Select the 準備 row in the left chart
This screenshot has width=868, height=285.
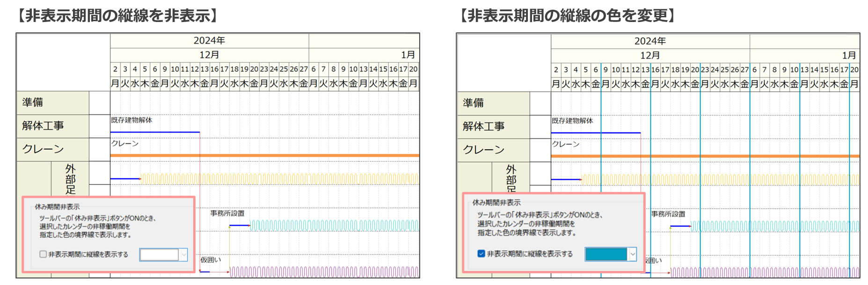[x=53, y=102]
